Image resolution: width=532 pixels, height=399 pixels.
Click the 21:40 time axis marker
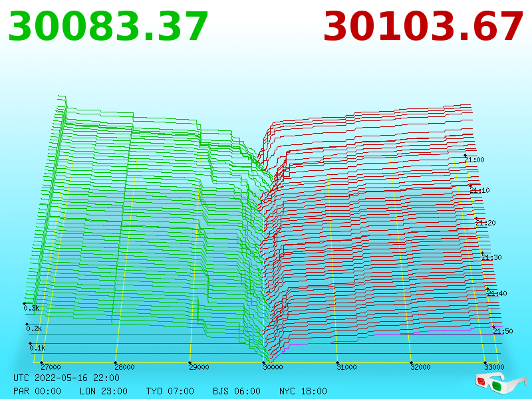[x=497, y=293]
